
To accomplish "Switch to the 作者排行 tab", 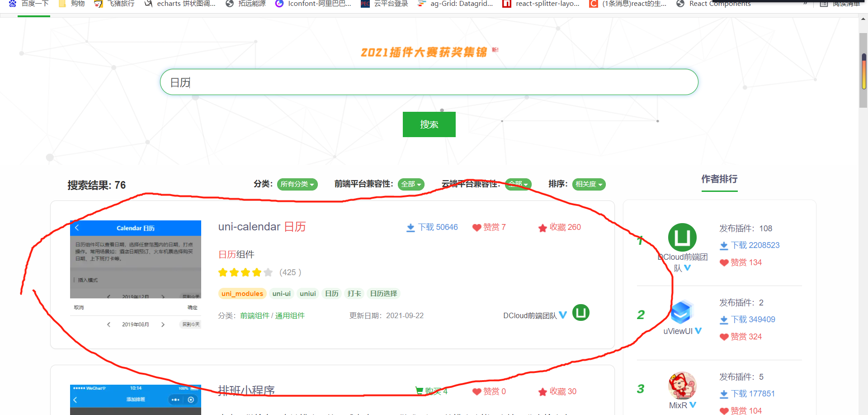I will pyautogui.click(x=719, y=179).
